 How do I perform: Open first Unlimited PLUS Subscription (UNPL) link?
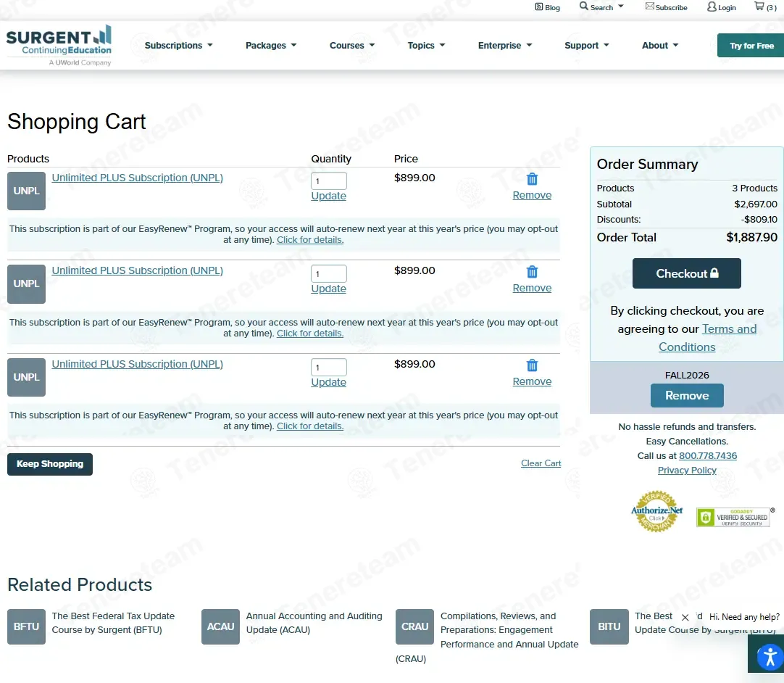137,178
